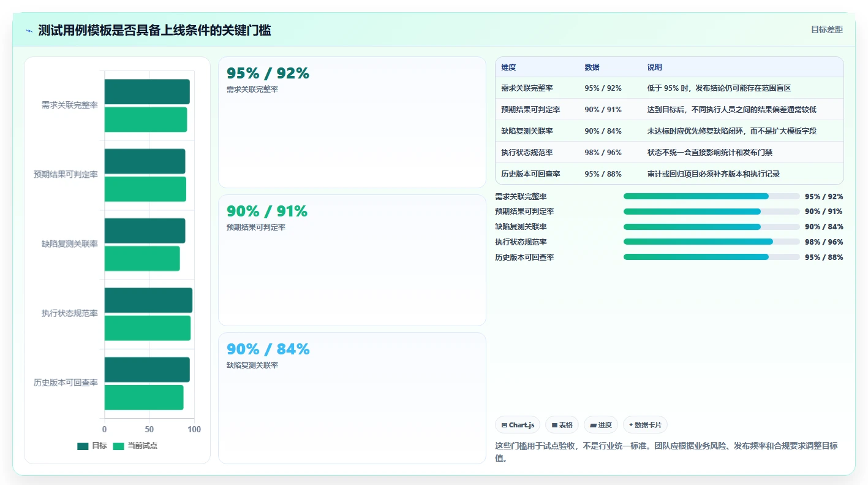Select the 表格 tag
This screenshot has height=485, width=868.
point(562,425)
